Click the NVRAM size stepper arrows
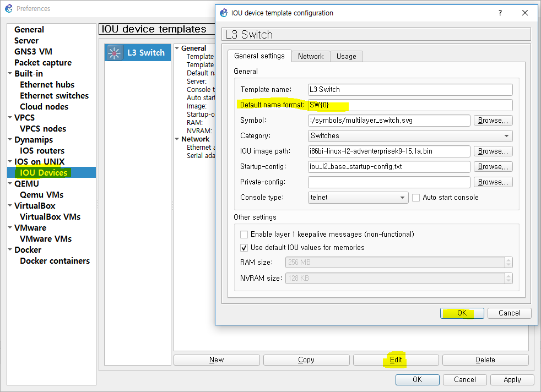This screenshot has width=541, height=392. click(x=508, y=278)
